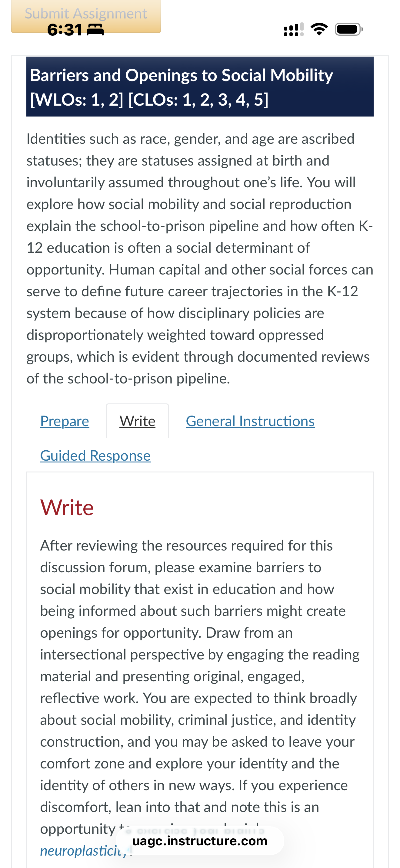Switch to General Instructions tab
The image size is (400, 868).
click(250, 421)
